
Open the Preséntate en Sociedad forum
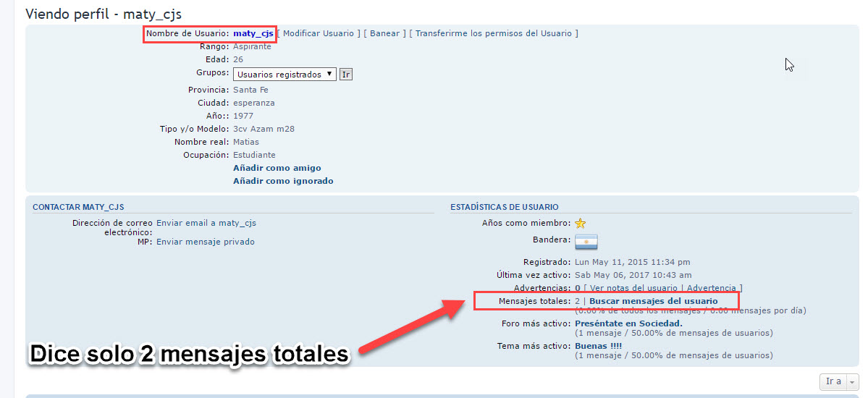(x=628, y=323)
